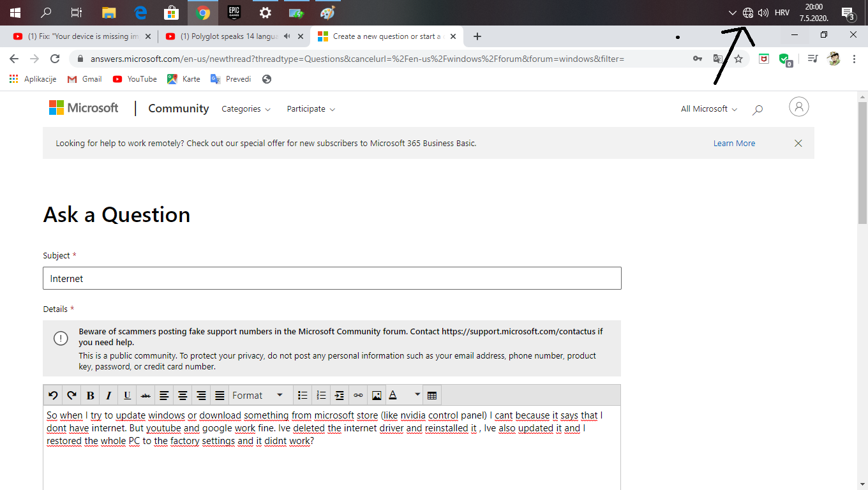The image size is (868, 490).
Task: Open the network status tray icon
Action: 748,13
